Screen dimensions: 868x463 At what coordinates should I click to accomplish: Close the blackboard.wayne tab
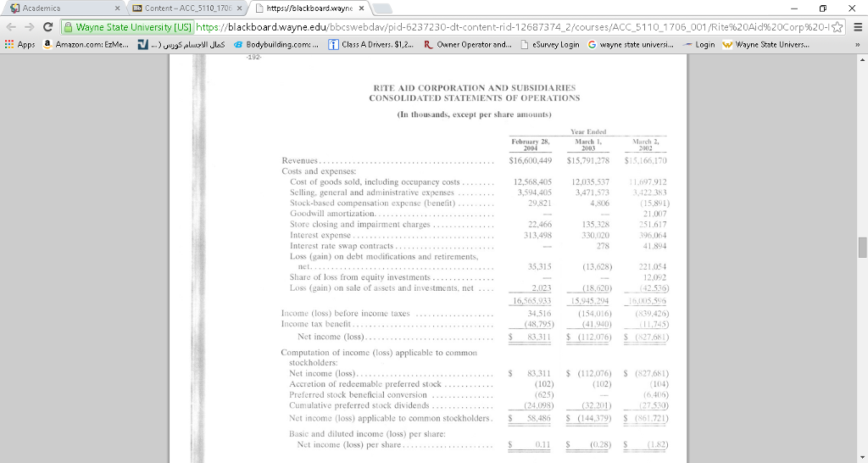click(361, 8)
